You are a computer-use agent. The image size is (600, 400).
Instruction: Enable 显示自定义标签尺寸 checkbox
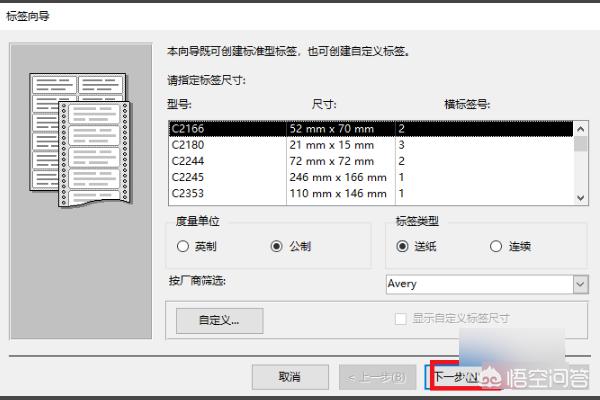click(x=401, y=319)
